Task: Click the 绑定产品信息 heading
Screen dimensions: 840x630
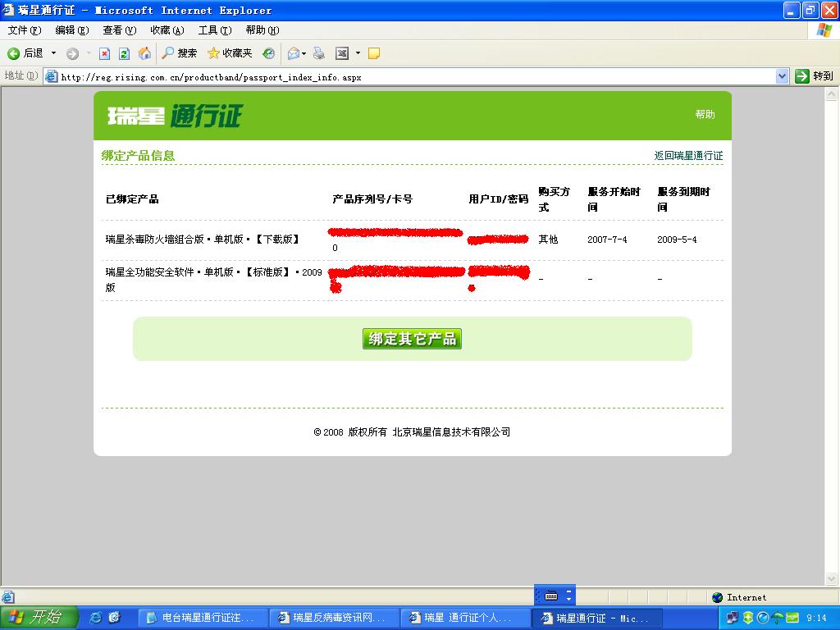Action: coord(138,155)
